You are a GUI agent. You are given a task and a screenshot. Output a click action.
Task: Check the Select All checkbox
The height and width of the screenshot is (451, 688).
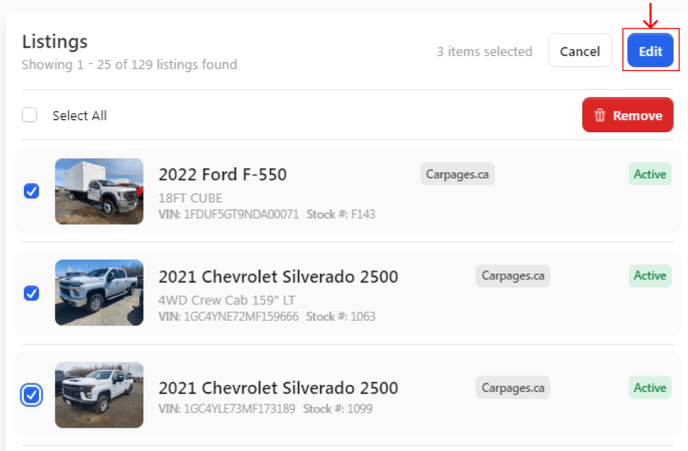click(30, 115)
